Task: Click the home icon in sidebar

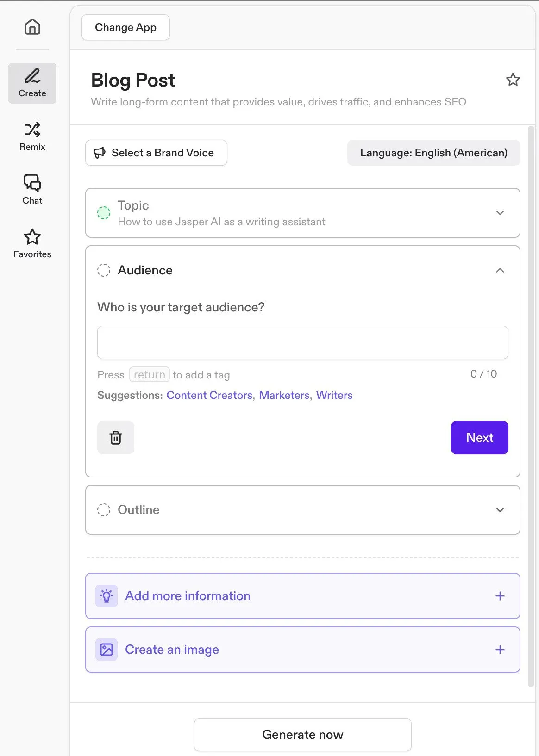Action: click(32, 27)
